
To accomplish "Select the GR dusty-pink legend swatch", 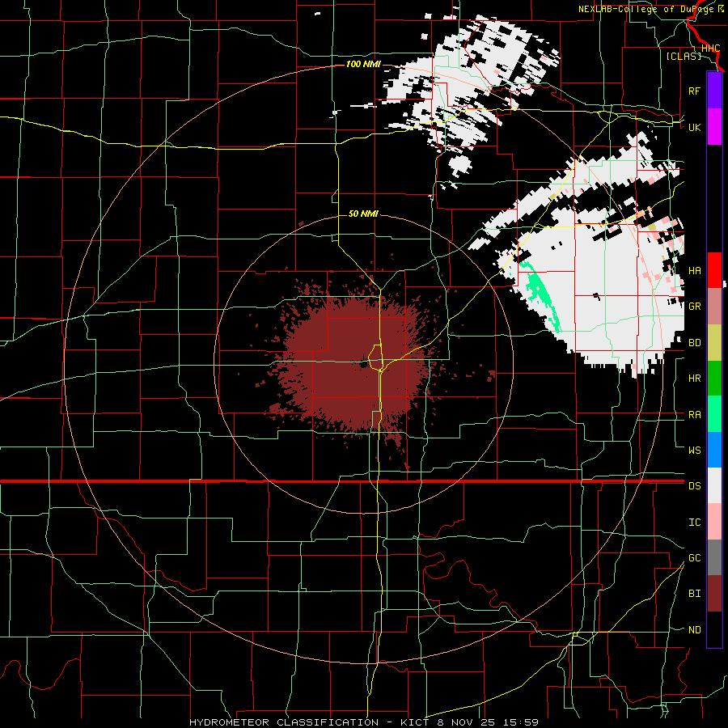I will [x=714, y=307].
